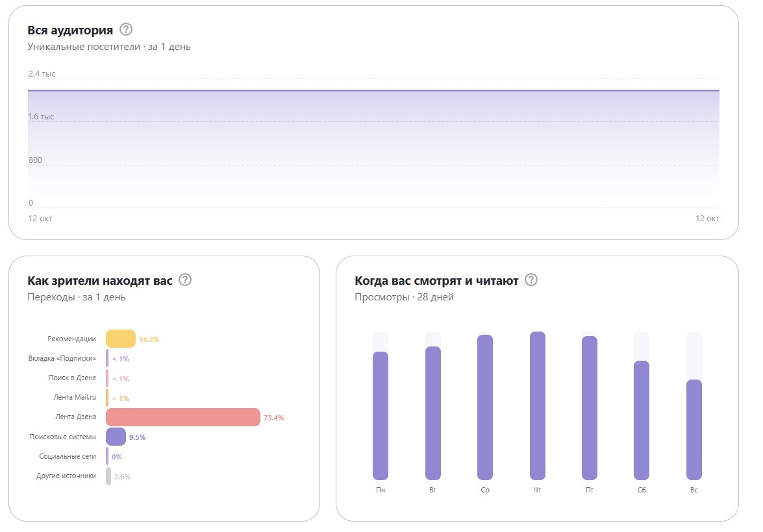763x532 pixels.
Task: Click the Лента Mail.ru source bar
Action: [x=107, y=398]
